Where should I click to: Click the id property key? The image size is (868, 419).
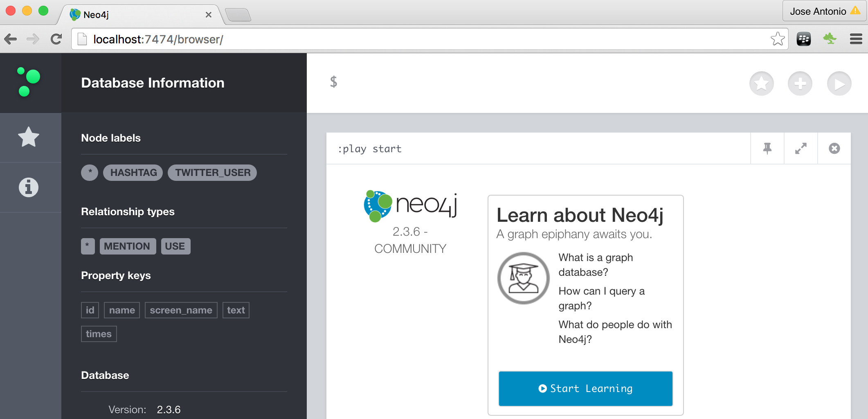tap(90, 310)
